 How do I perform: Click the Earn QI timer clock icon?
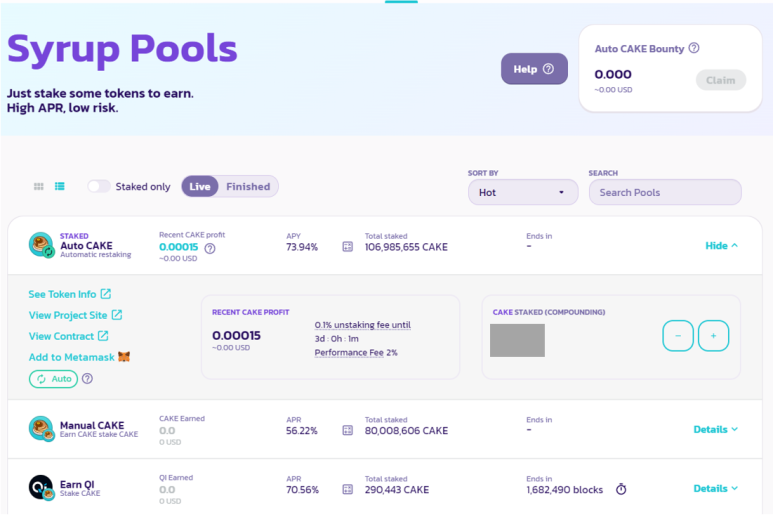click(x=621, y=489)
